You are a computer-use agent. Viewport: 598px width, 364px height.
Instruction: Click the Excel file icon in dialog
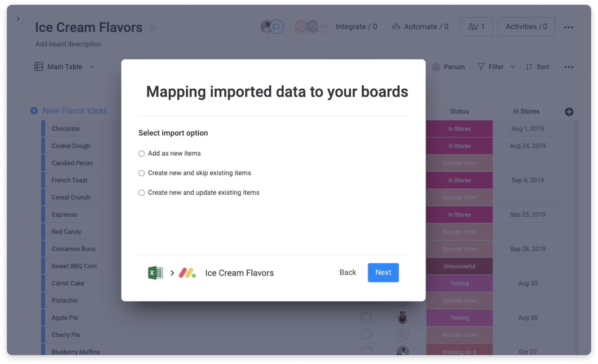tap(155, 273)
